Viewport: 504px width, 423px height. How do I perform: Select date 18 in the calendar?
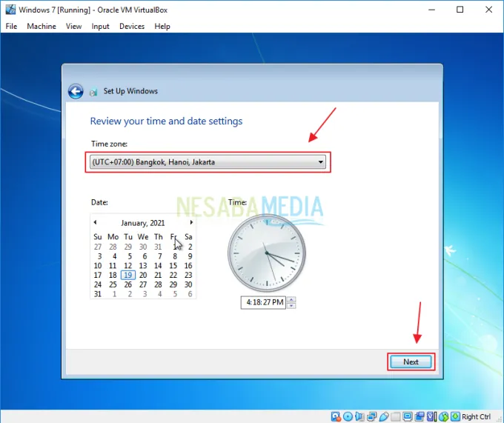pyautogui.click(x=113, y=275)
